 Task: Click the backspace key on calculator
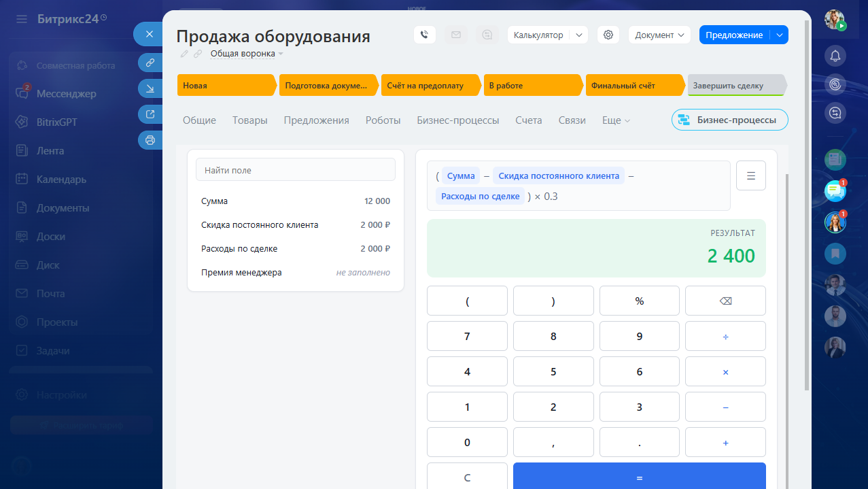725,301
